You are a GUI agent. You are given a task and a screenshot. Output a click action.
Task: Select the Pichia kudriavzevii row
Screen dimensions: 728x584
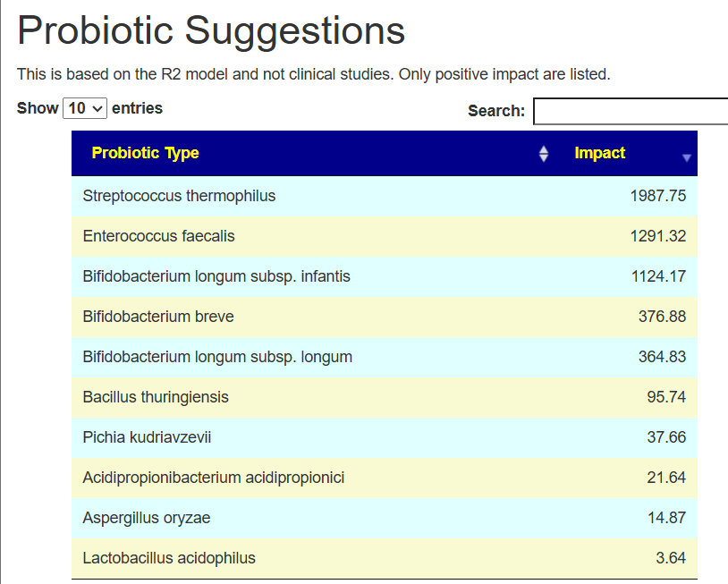pos(147,437)
